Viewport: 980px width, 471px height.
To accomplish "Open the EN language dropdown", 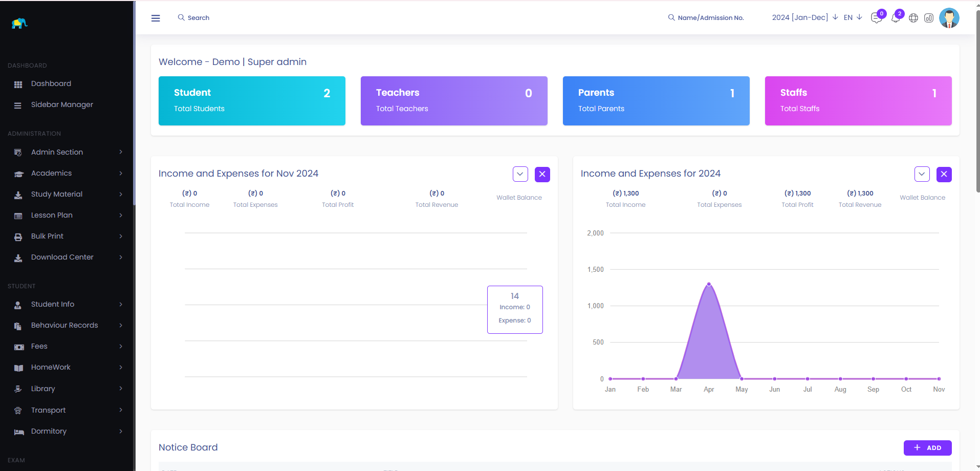I will 853,17.
